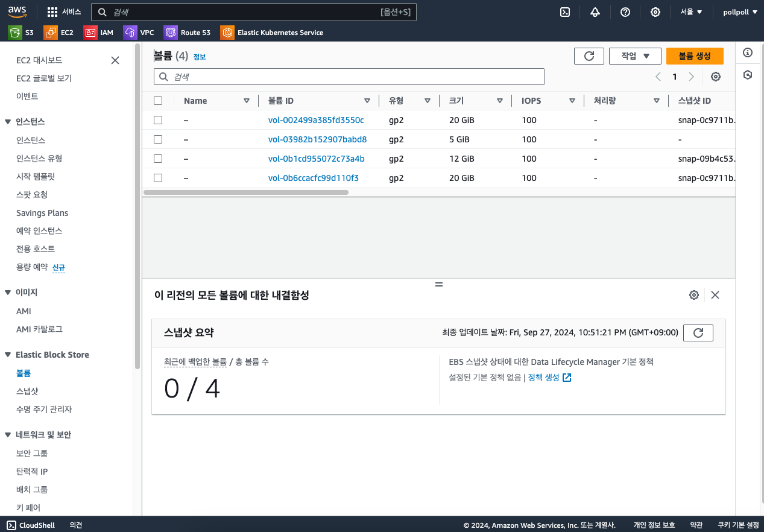Open the 작업 actions dropdown
The image size is (764, 532).
pyautogui.click(x=635, y=56)
